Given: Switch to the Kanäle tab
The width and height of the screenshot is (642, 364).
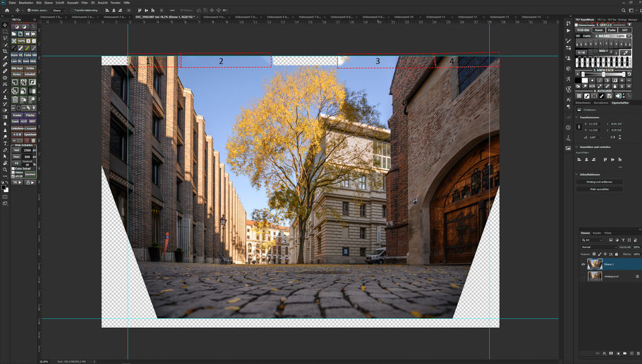Looking at the screenshot, I should click(x=596, y=233).
